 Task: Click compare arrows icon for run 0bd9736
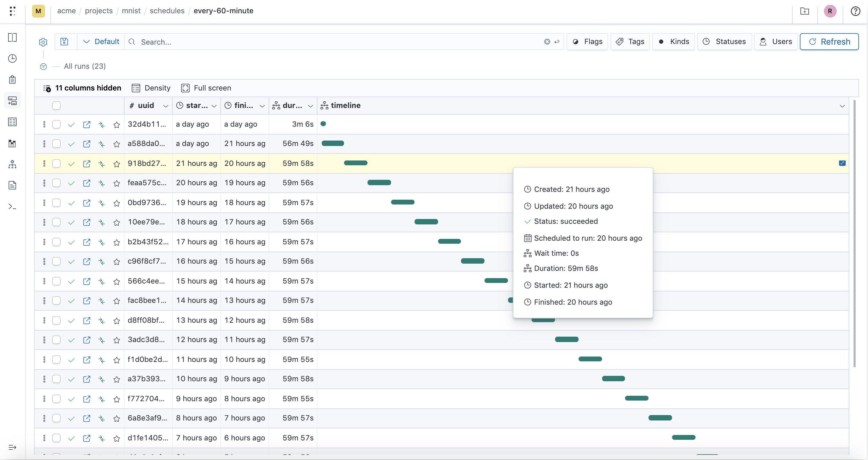tap(101, 203)
